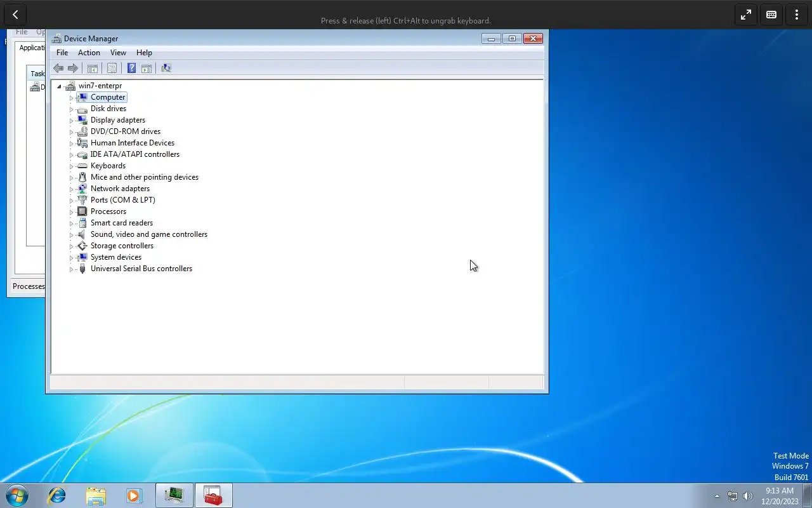The width and height of the screenshot is (812, 508).
Task: Open Properties via the toolbar icon
Action: pos(112,68)
